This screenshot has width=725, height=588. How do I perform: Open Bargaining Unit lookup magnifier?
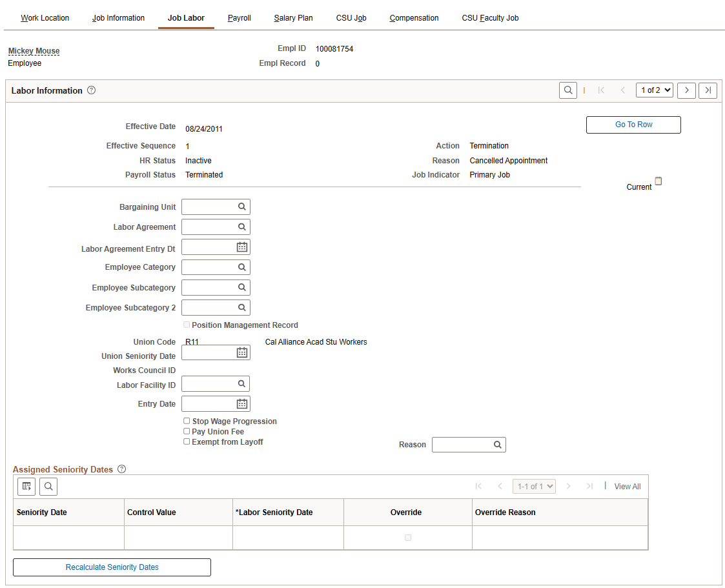241,207
